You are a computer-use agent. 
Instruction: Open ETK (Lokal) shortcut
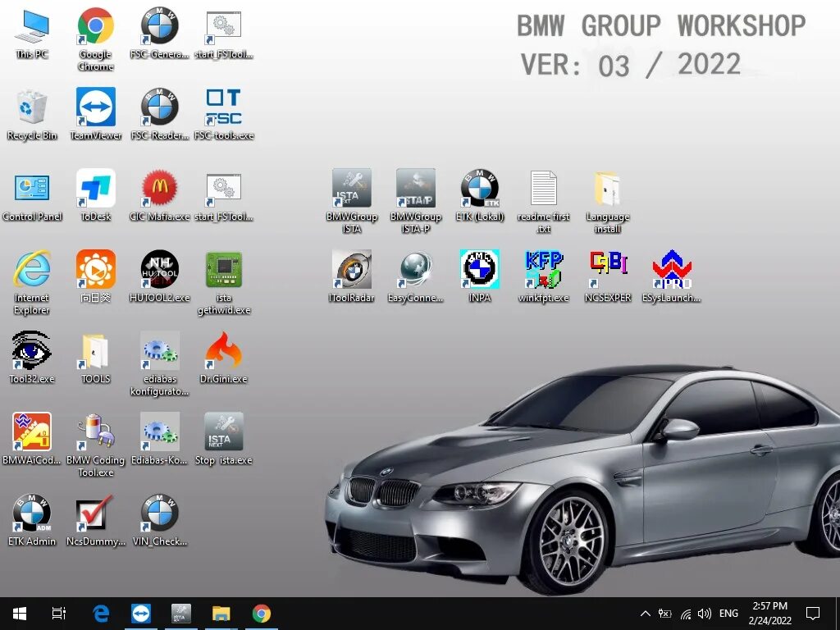[480, 195]
